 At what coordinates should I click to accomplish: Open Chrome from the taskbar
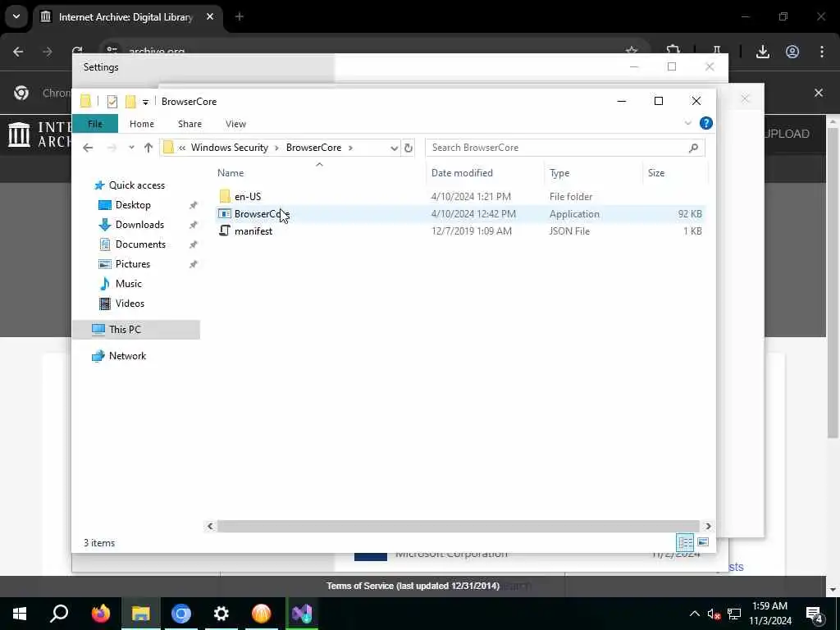click(x=181, y=614)
